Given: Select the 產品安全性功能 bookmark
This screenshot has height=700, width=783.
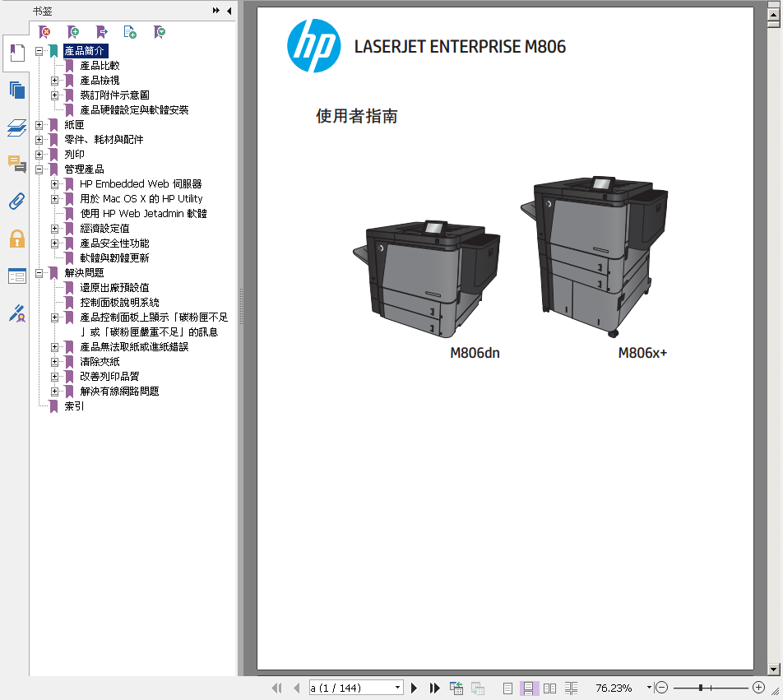Looking at the screenshot, I should pyautogui.click(x=114, y=243).
